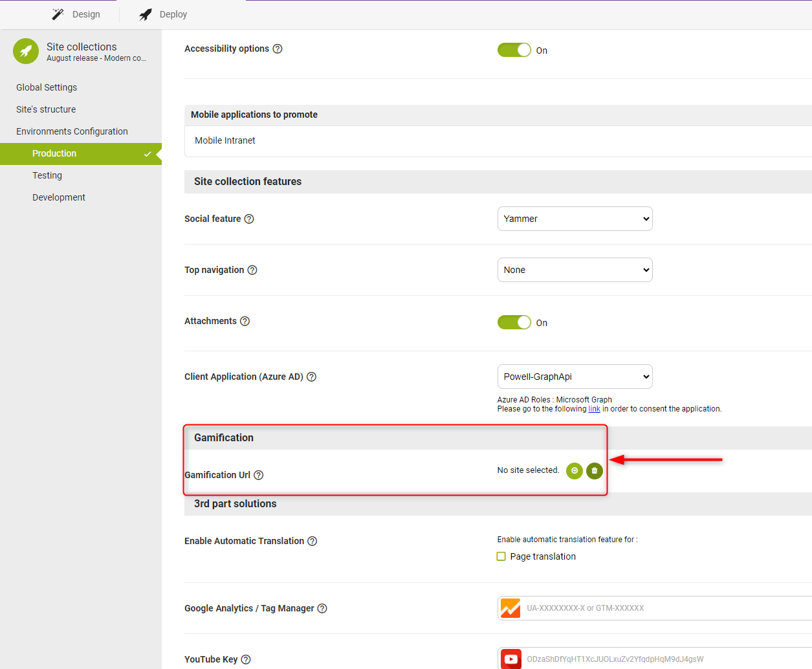Open the Powell-GraphApi client application dropdown
Screen dimensions: 812x669
[x=575, y=377]
